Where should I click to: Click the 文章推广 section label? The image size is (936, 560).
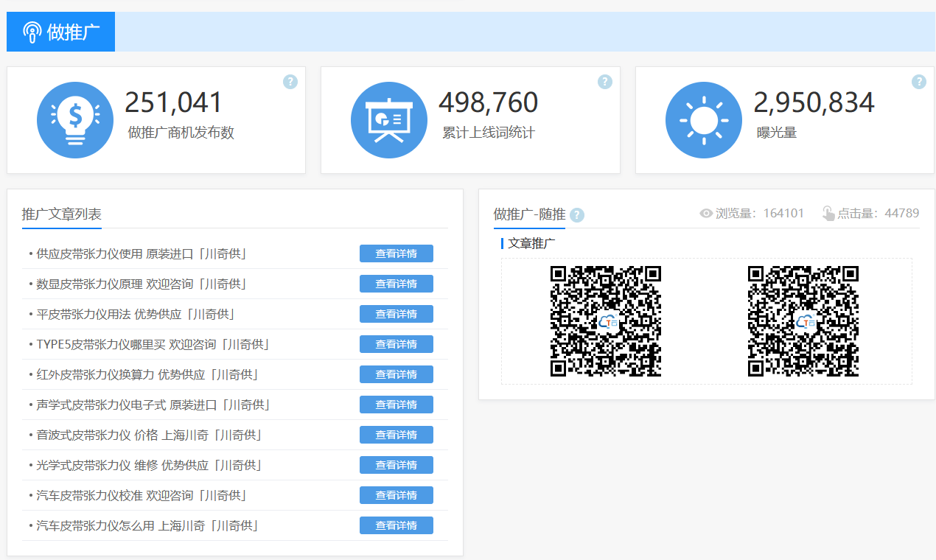[x=531, y=243]
